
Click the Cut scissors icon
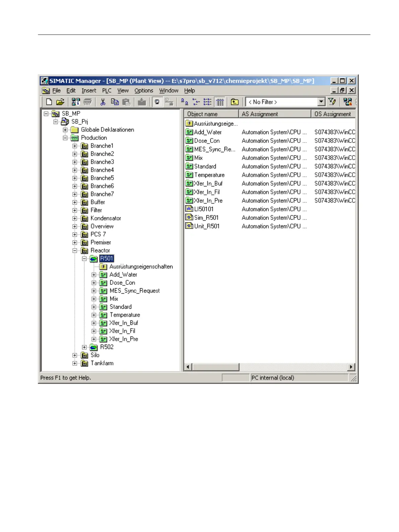103,102
